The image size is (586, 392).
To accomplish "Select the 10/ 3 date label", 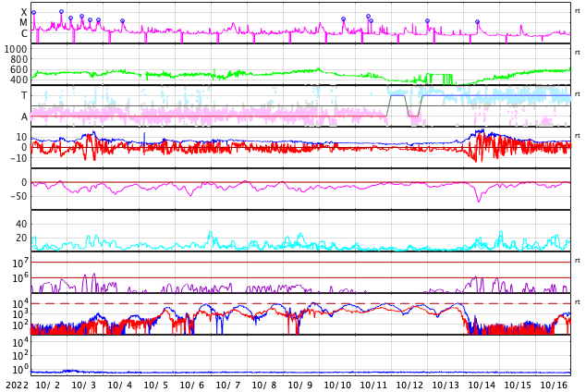I will (84, 386).
